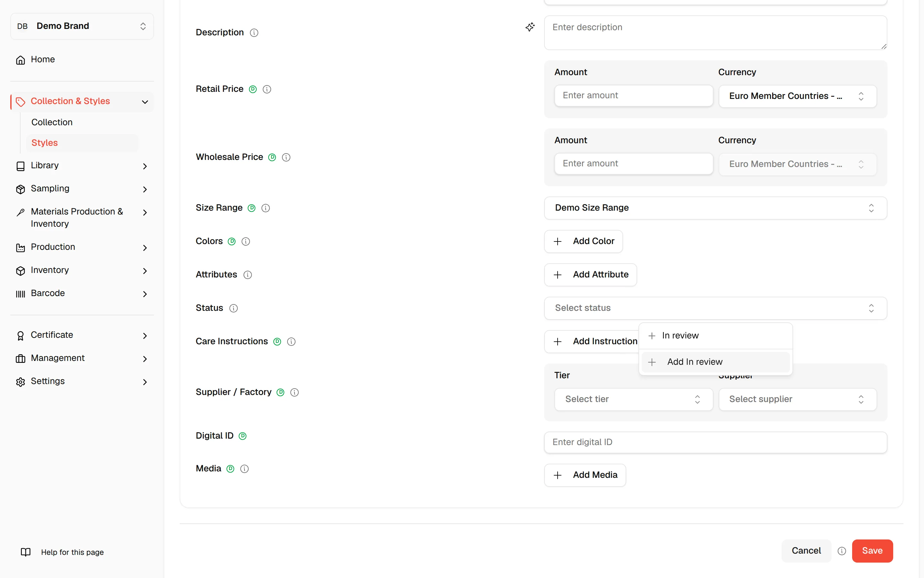Open the Size Range info icon
The image size is (924, 578).
[x=265, y=208]
